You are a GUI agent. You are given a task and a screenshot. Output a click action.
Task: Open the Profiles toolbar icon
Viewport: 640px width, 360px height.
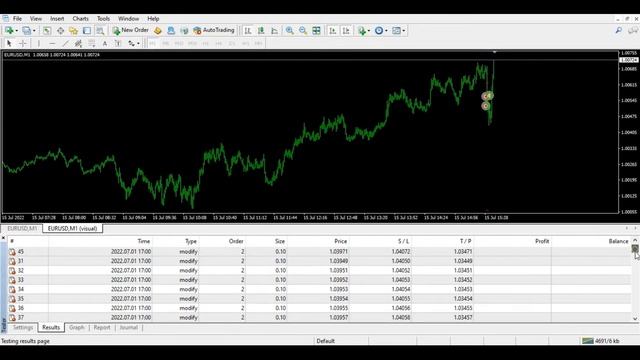(26, 31)
